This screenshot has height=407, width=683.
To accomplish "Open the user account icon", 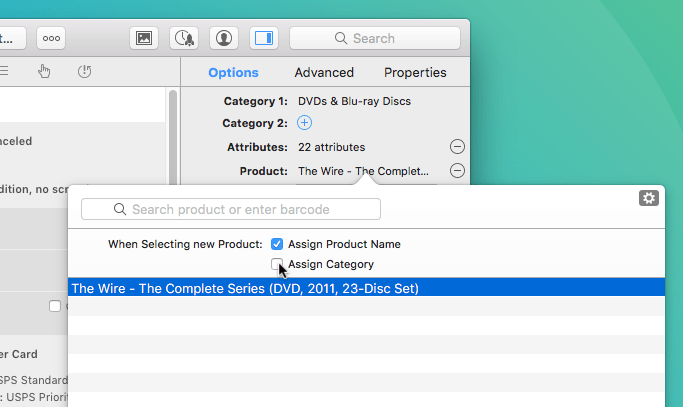I will pos(224,38).
